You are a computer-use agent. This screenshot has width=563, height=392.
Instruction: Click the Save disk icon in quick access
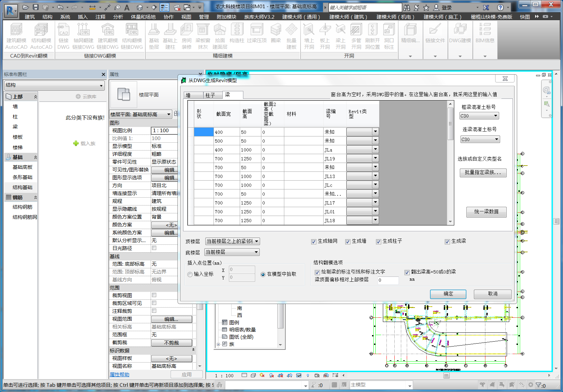click(x=36, y=7)
